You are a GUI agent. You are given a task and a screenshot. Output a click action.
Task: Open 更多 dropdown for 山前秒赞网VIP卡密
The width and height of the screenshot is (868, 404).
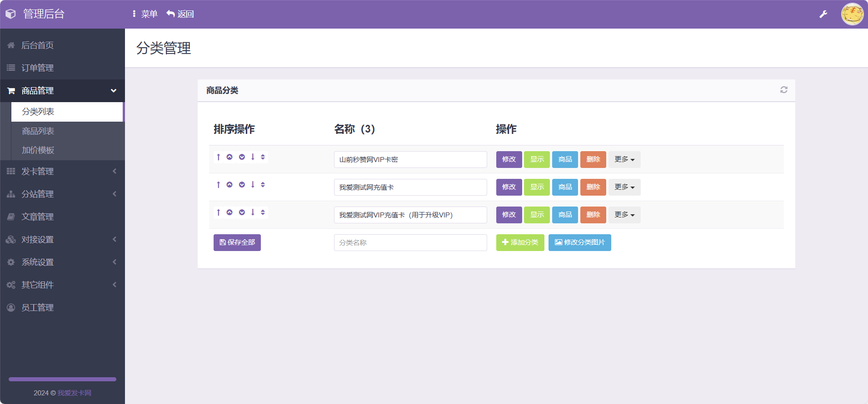[x=624, y=159]
